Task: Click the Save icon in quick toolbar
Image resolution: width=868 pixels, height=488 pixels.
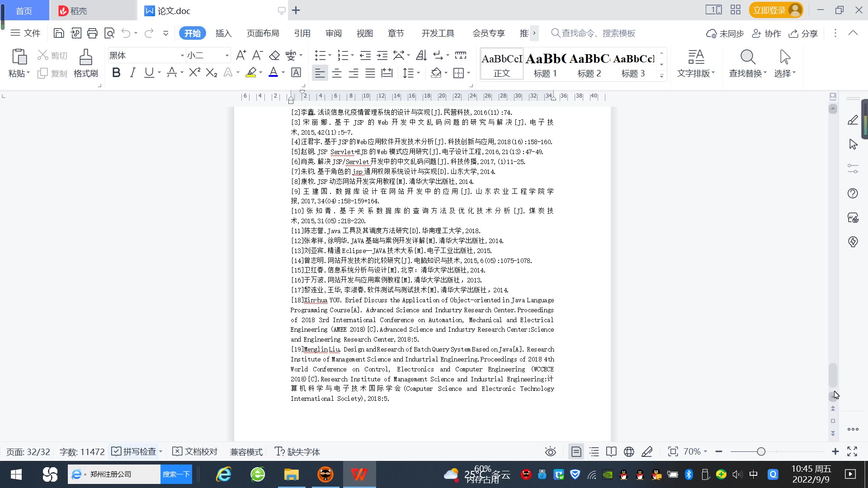Action: 59,33
